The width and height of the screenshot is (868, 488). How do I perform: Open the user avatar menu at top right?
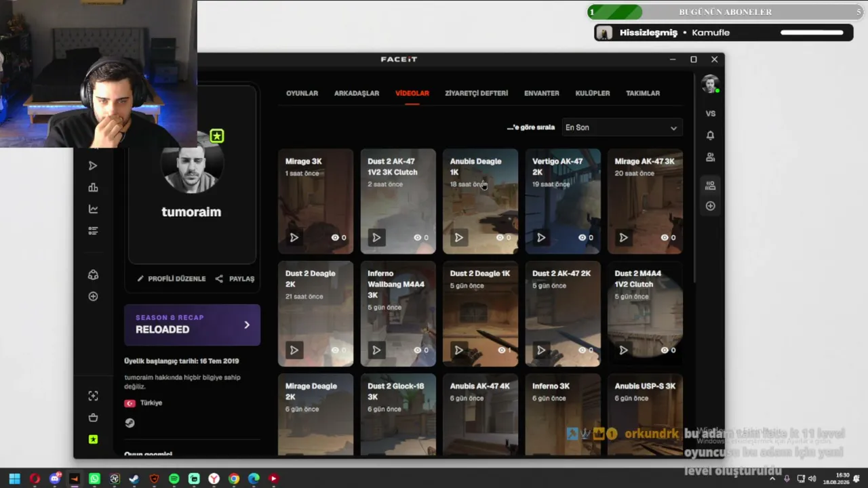710,83
